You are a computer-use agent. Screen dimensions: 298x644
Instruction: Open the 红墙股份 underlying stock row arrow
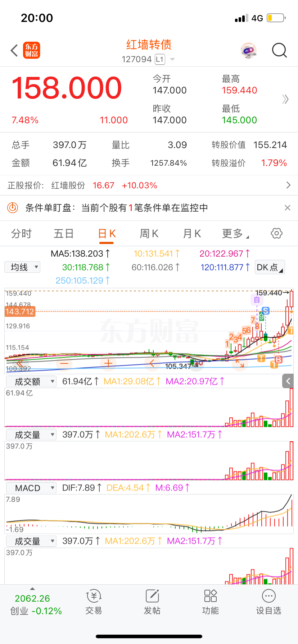tap(288, 185)
